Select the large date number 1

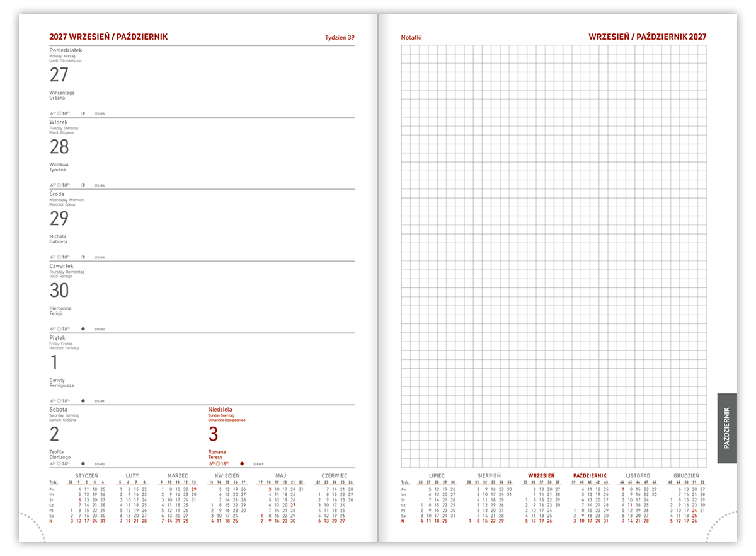tap(54, 362)
